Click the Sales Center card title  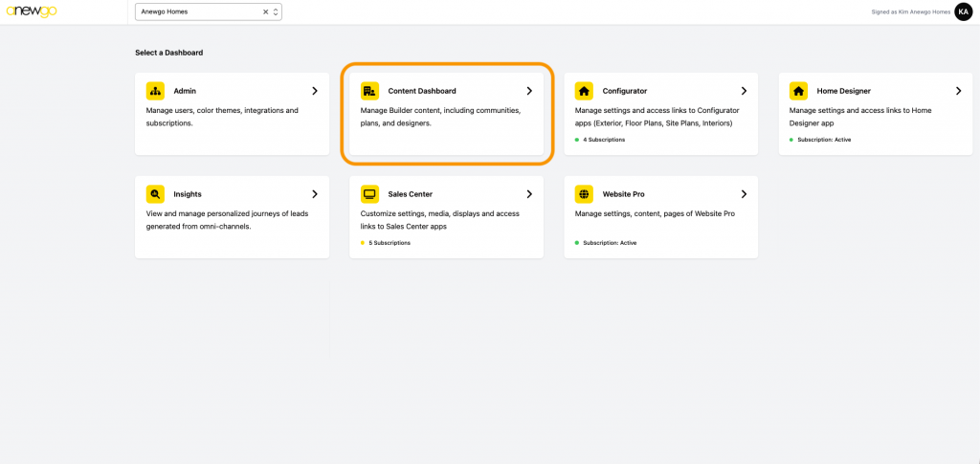tap(410, 194)
